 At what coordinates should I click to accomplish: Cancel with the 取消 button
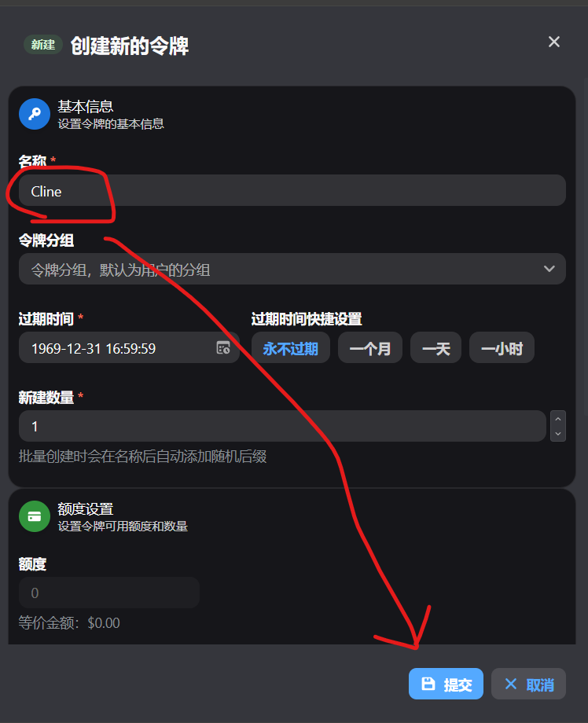(528, 684)
